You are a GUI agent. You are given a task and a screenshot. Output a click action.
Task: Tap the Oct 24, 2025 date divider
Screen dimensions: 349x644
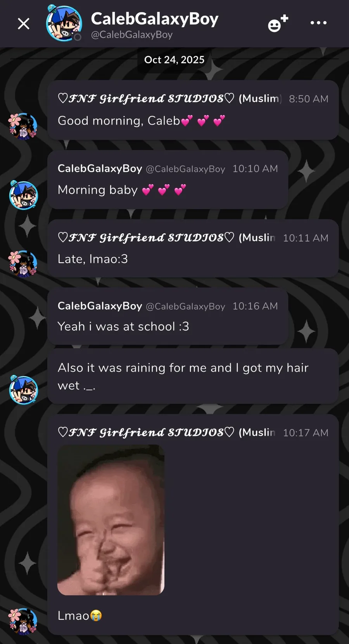(174, 60)
